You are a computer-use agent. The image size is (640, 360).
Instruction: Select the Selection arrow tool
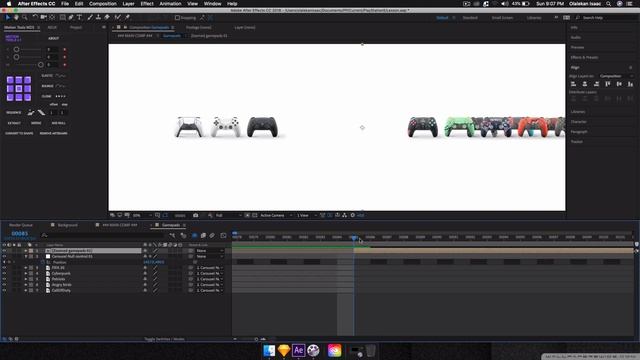(x=7, y=18)
